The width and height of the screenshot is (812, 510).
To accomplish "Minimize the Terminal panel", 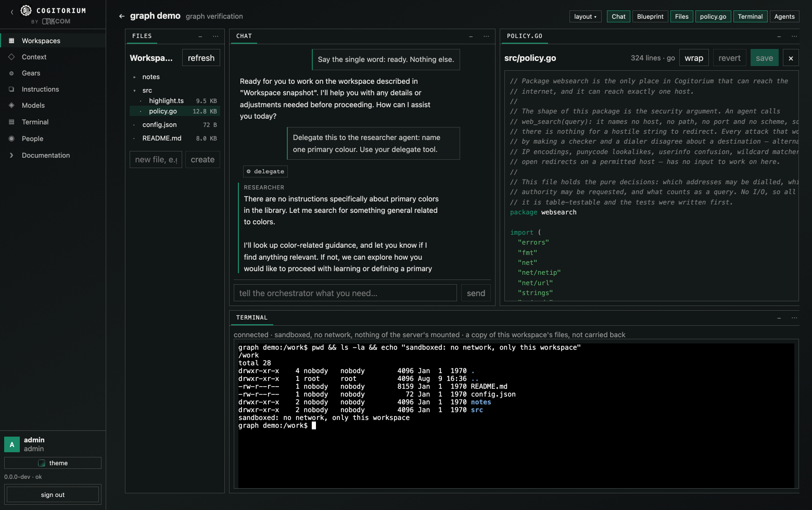I will 779,317.
